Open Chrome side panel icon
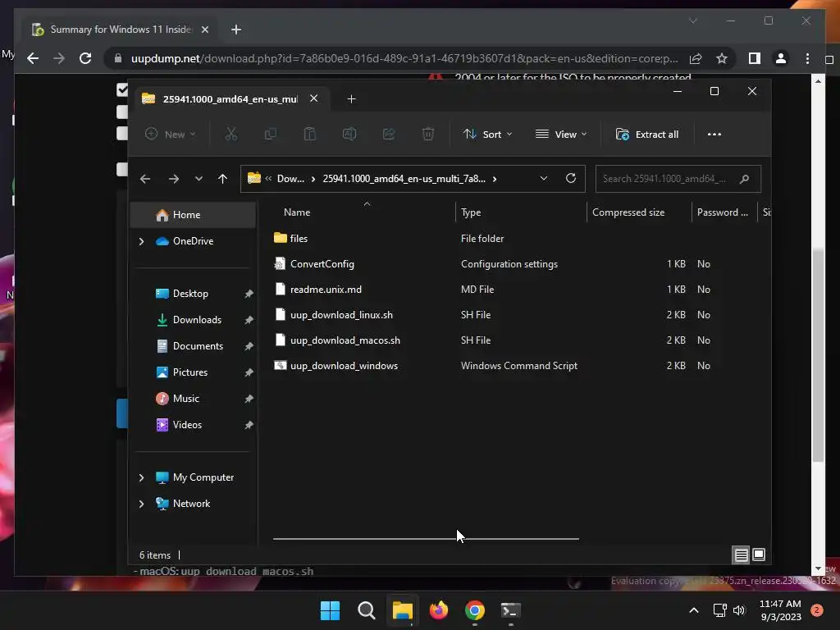The width and height of the screenshot is (840, 630). [x=755, y=58]
